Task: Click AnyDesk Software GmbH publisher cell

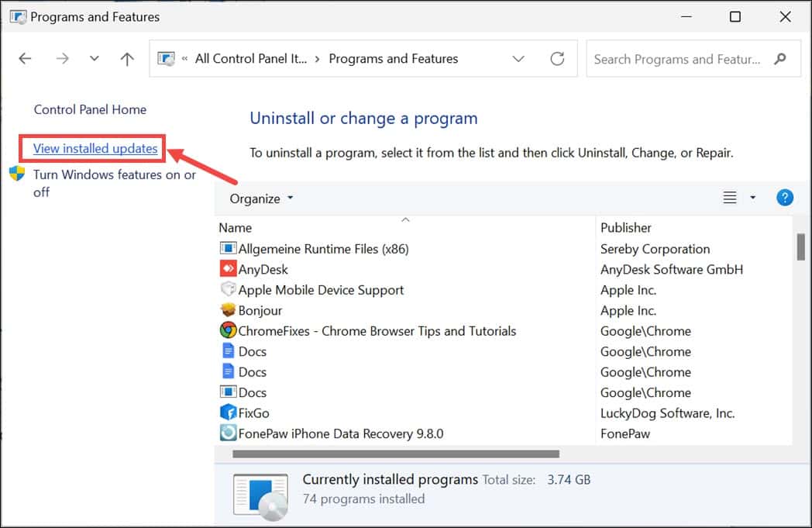Action: pos(672,270)
